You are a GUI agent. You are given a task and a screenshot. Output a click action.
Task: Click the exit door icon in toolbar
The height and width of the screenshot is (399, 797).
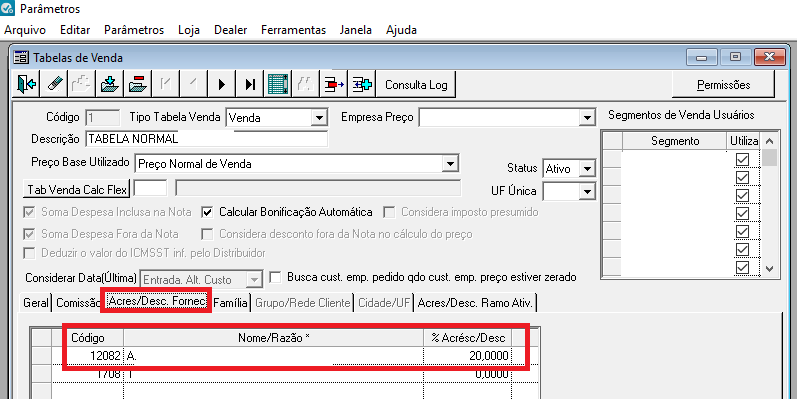(x=25, y=84)
